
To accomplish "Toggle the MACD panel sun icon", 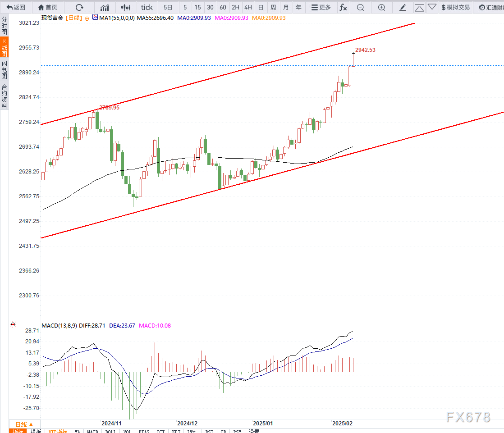I will (13, 324).
